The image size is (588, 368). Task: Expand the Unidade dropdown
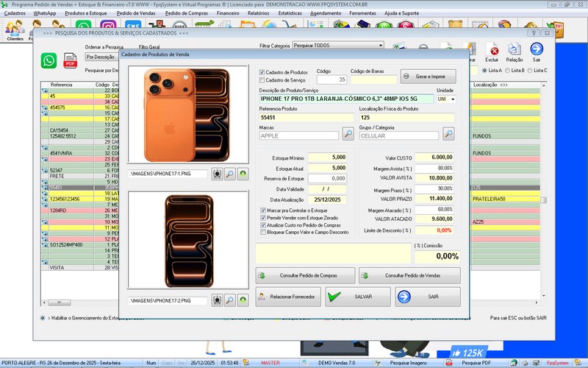pos(453,98)
